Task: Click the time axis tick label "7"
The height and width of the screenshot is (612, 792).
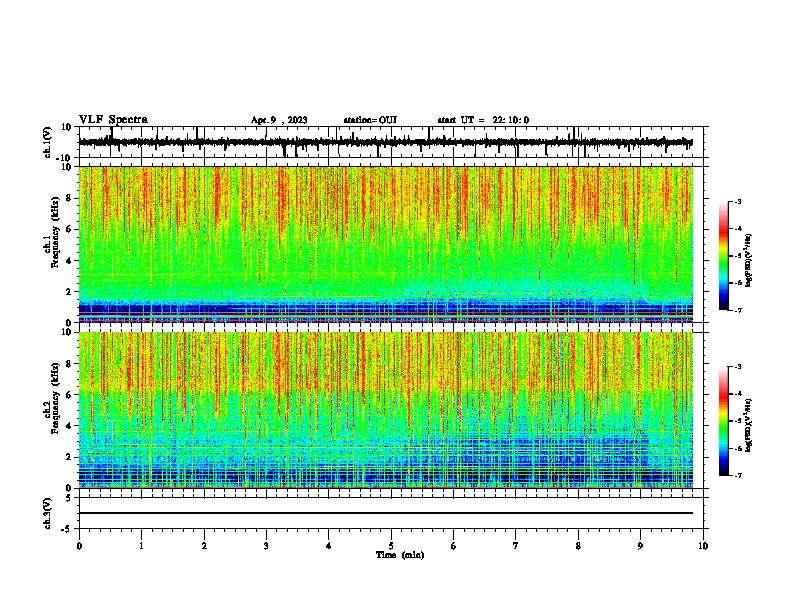Action: tap(516, 546)
